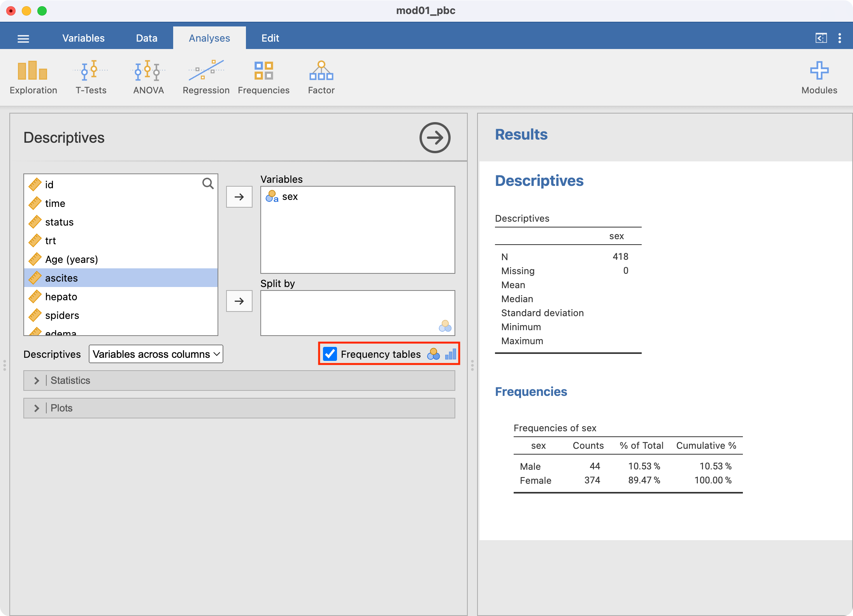Click the arrow to add to Variables
The height and width of the screenshot is (616, 853).
tap(239, 197)
